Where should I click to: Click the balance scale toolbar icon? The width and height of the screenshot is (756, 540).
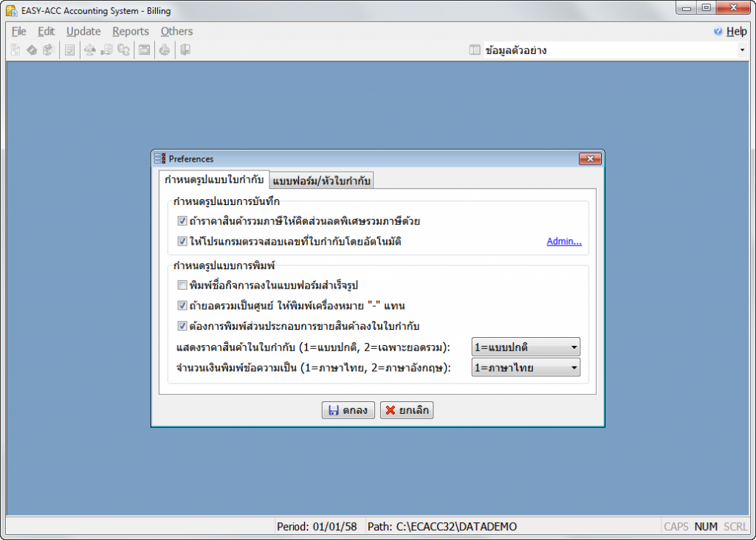point(89,50)
